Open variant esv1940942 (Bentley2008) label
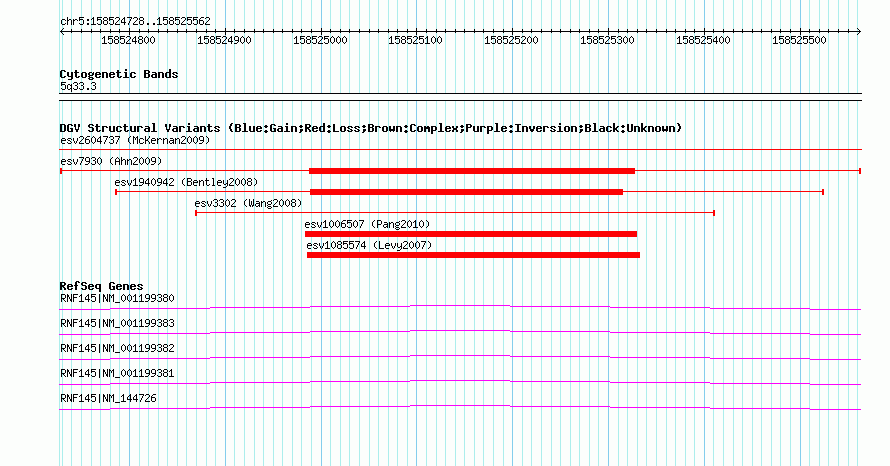The image size is (890, 466). (186, 182)
